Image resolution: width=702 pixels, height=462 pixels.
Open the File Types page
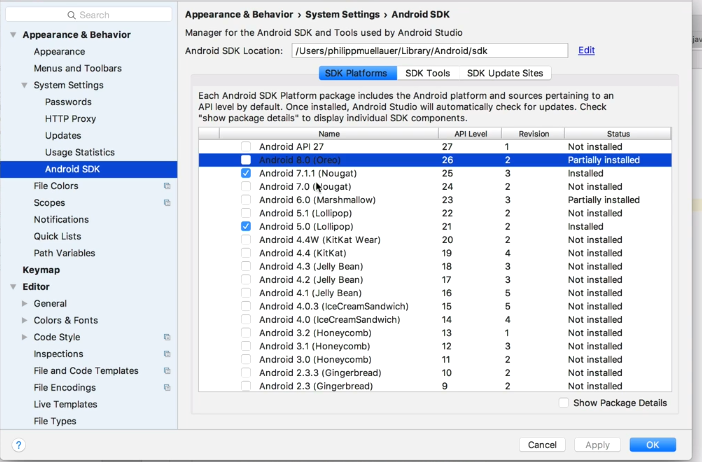pos(55,421)
